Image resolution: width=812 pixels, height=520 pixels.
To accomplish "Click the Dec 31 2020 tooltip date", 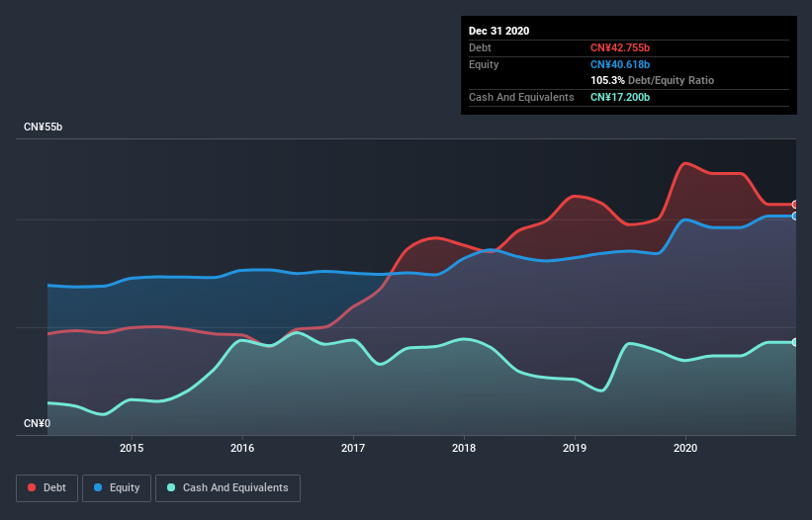I will tap(498, 31).
